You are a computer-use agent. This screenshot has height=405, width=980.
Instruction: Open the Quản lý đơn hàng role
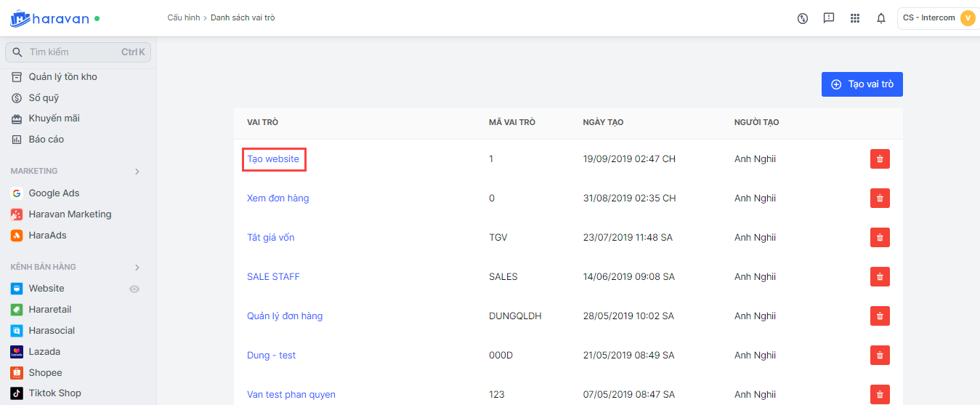coord(285,316)
